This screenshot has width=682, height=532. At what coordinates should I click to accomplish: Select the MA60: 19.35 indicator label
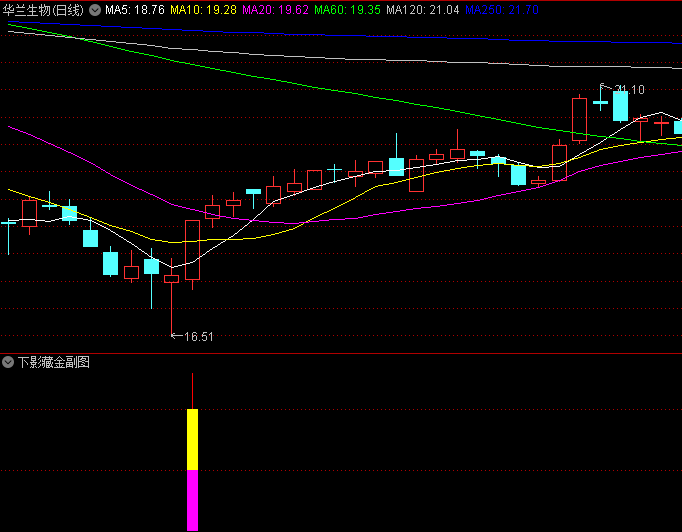pos(347,10)
